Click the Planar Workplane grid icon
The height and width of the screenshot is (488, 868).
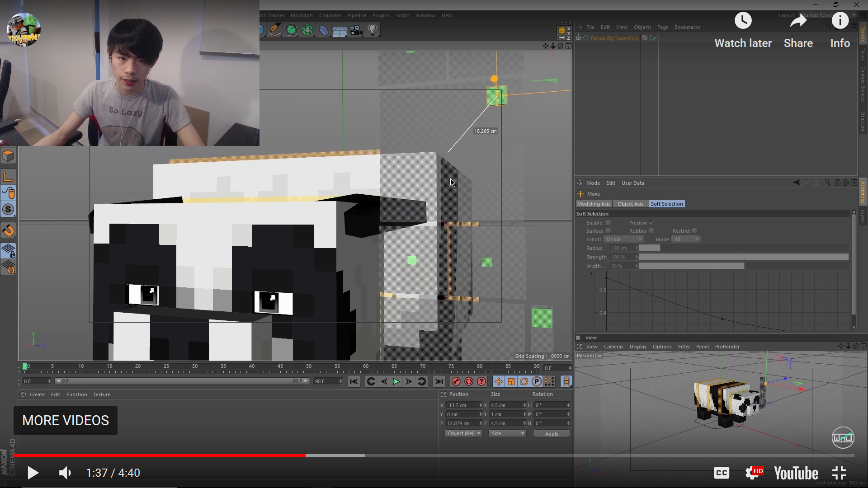(x=8, y=267)
